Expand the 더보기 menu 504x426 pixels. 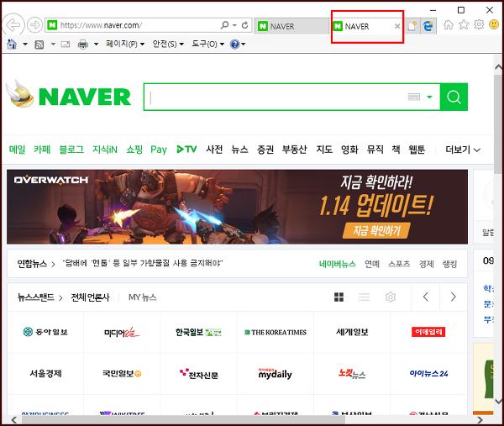(x=463, y=150)
